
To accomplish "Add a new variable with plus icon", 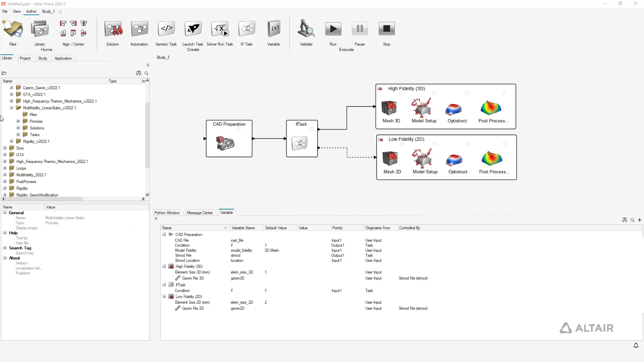I will point(640,220).
